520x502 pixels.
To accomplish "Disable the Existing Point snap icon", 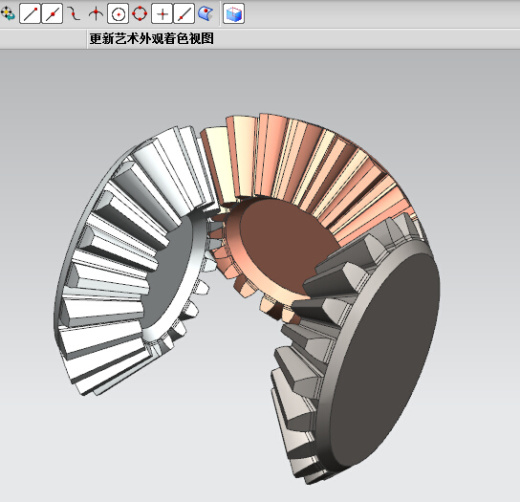I will pos(162,14).
